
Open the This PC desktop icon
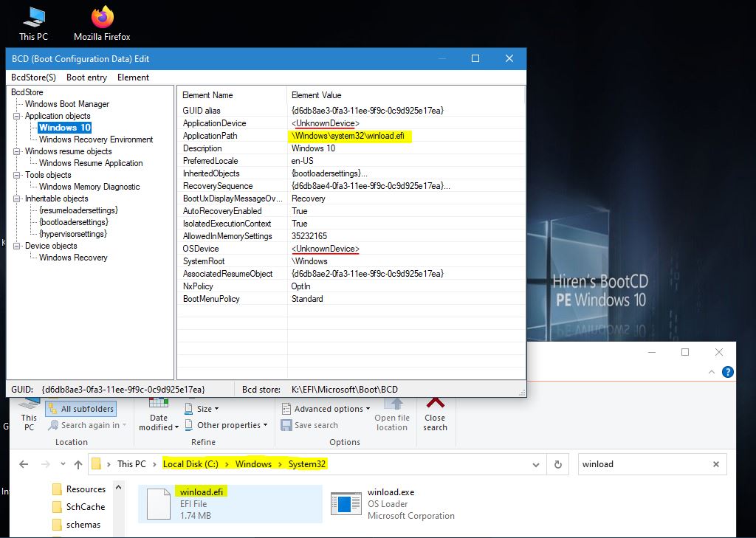(32, 22)
